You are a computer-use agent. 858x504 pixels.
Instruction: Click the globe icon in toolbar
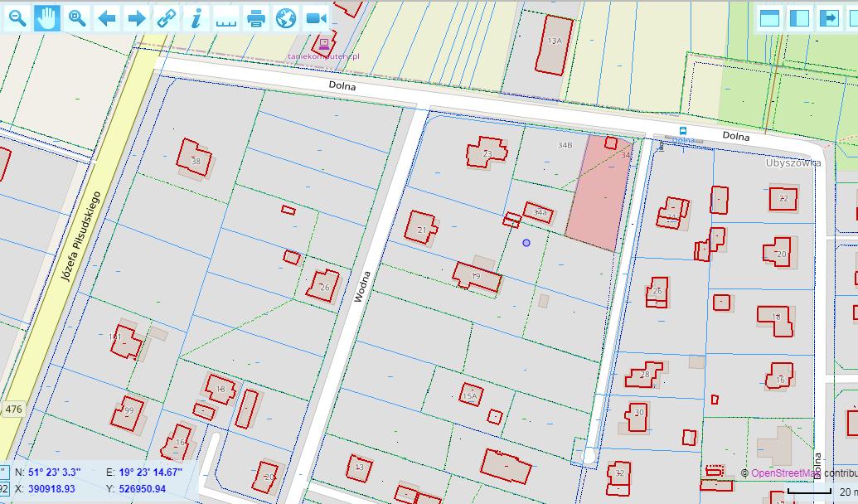286,18
